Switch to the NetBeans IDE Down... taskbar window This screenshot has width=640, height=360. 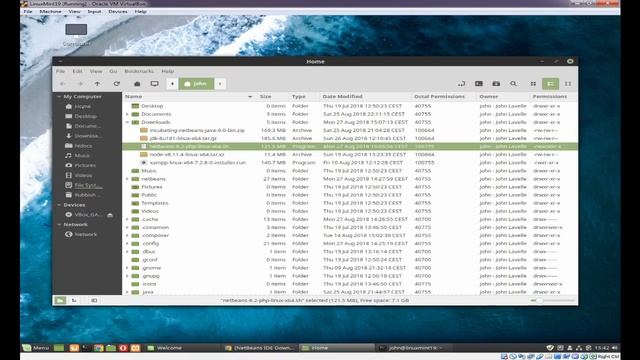point(260,348)
